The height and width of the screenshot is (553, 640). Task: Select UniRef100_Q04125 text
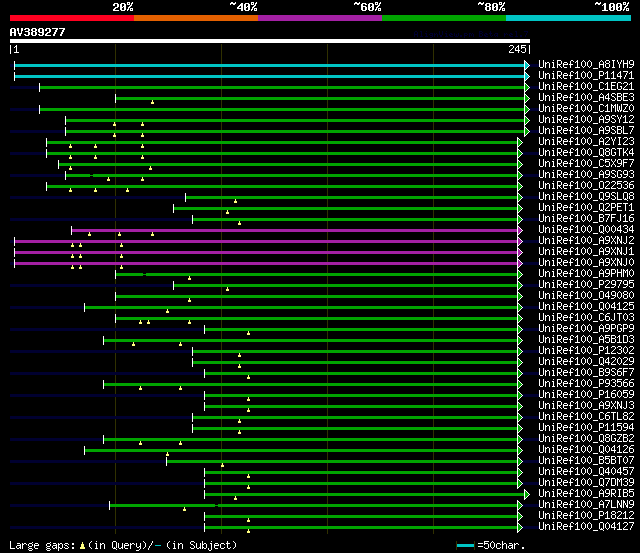[x=586, y=307]
